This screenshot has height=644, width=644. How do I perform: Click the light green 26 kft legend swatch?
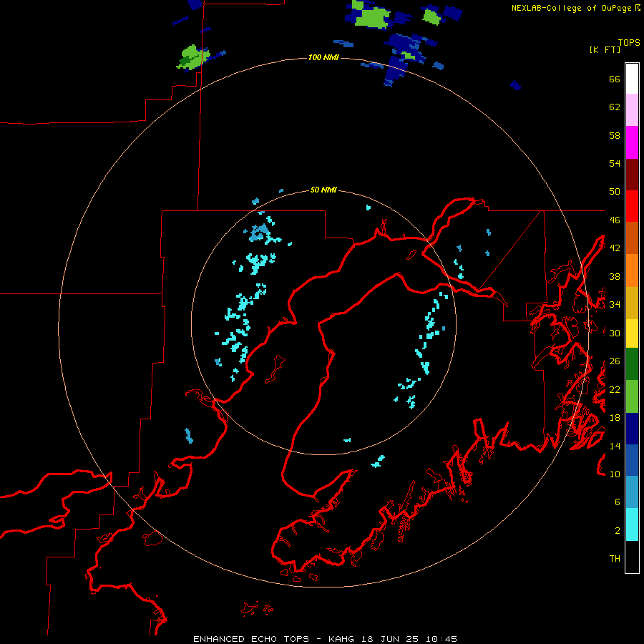[632, 396]
